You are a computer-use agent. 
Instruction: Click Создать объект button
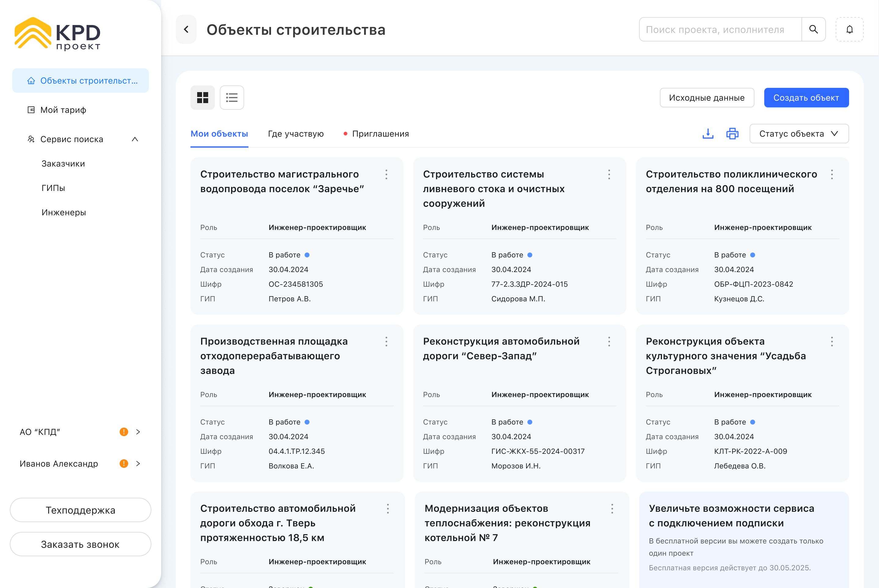point(806,98)
